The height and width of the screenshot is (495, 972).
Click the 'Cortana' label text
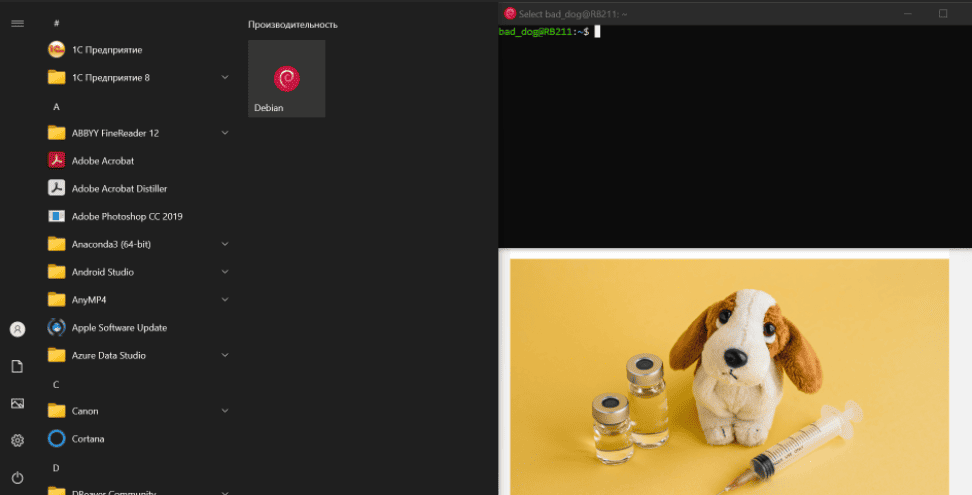tap(88, 439)
